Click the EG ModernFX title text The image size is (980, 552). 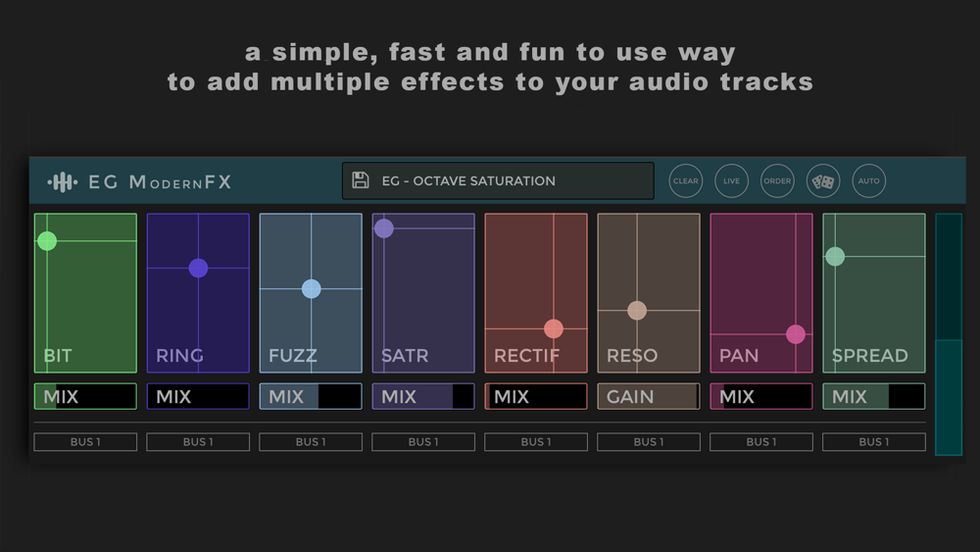click(160, 182)
